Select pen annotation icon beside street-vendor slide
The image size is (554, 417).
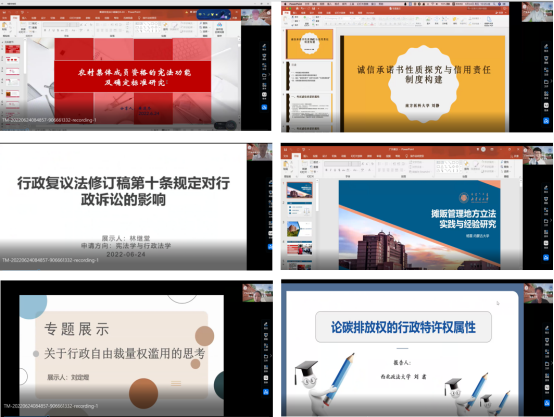tap(546, 189)
